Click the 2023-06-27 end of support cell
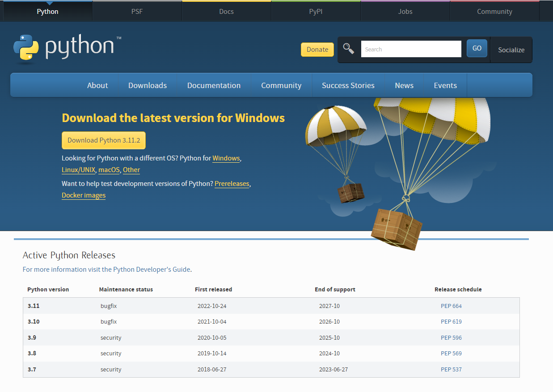The height and width of the screenshot is (392, 553). coord(333,370)
